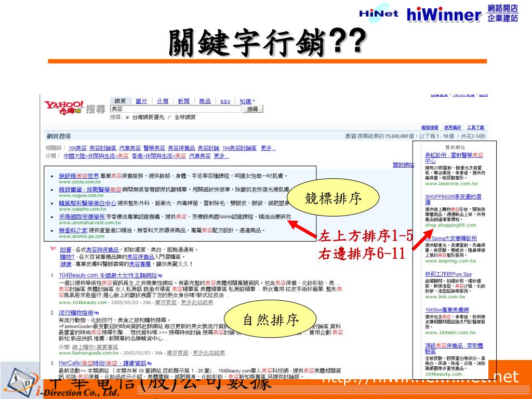The width and height of the screenshot is (532, 399).
Task: Open 庫存頁面 for 104beauty.com result
Action: click(166, 302)
